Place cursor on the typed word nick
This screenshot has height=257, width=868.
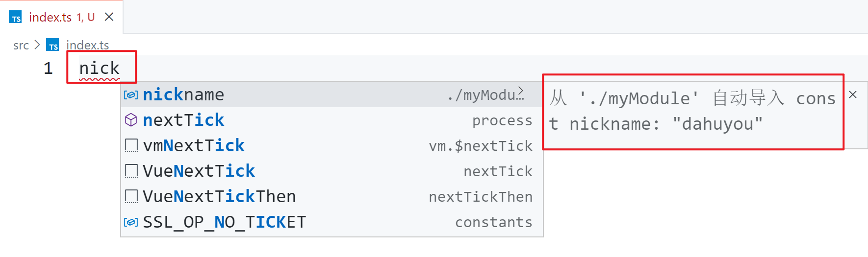[100, 68]
